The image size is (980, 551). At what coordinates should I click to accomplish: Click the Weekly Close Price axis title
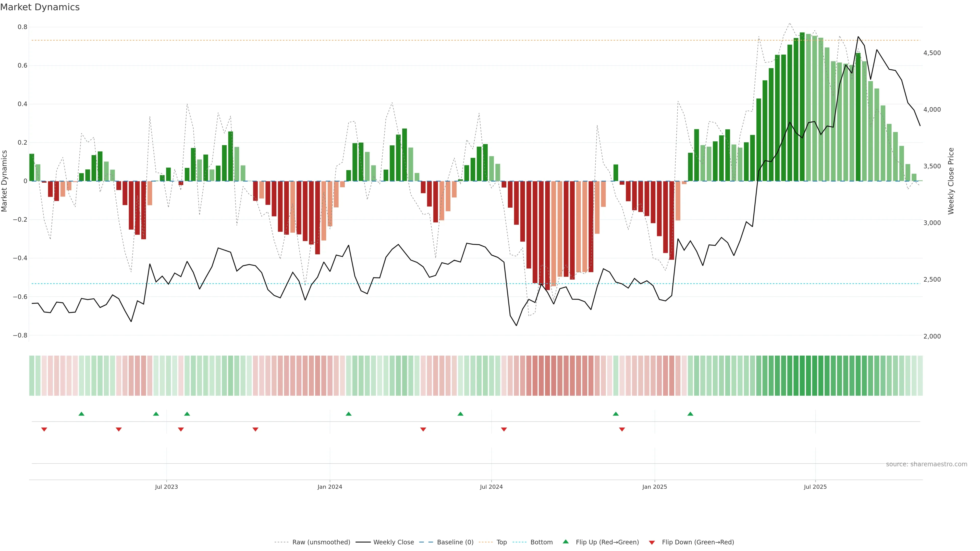coord(951,181)
